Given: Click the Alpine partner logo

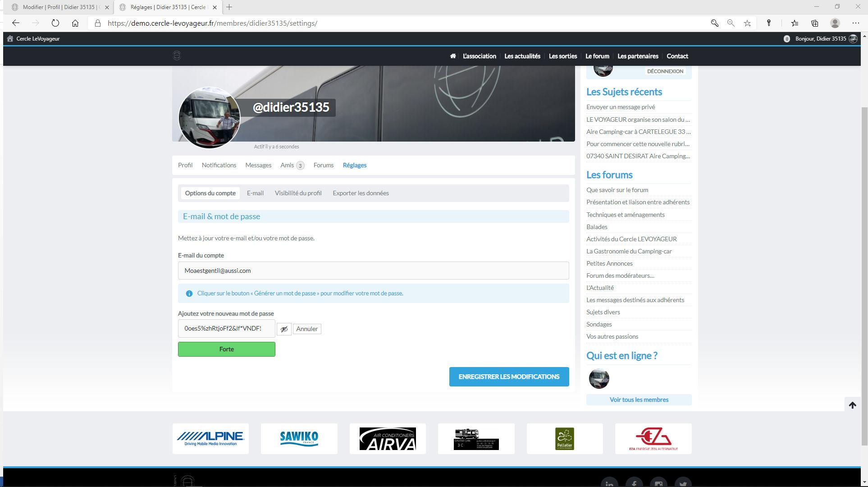Looking at the screenshot, I should (210, 438).
